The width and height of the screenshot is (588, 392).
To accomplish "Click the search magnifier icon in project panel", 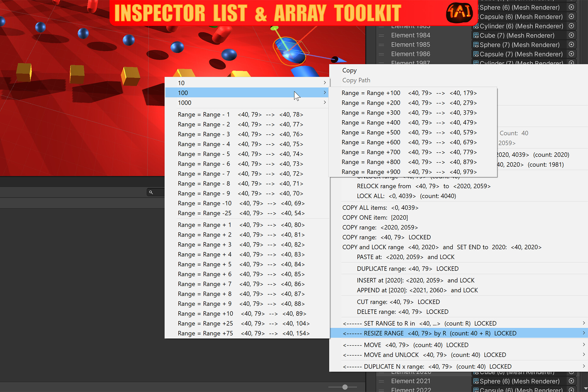I will [151, 192].
